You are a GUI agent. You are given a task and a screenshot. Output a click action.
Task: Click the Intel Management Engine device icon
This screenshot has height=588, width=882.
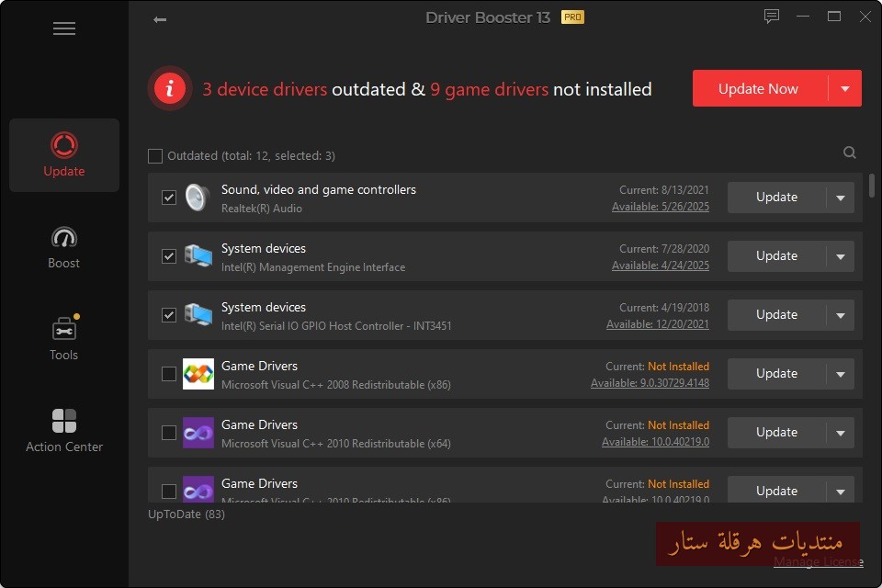point(198,256)
